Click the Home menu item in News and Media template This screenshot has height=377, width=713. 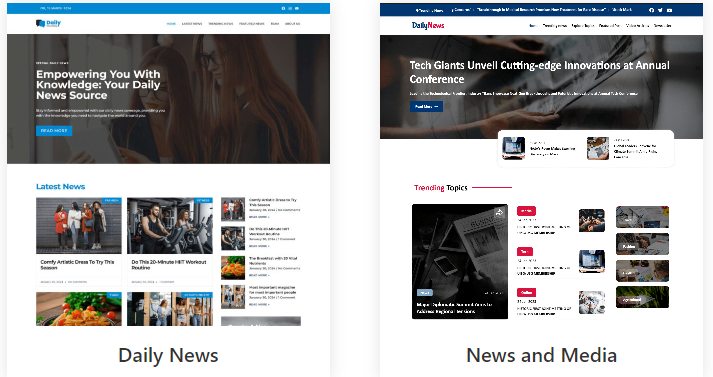point(533,26)
